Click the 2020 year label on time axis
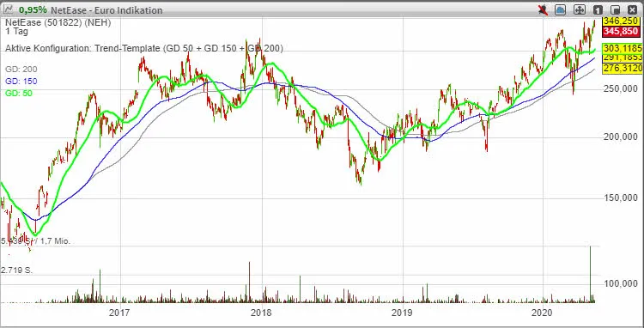Screen dimensions: 644x328 point(543,313)
